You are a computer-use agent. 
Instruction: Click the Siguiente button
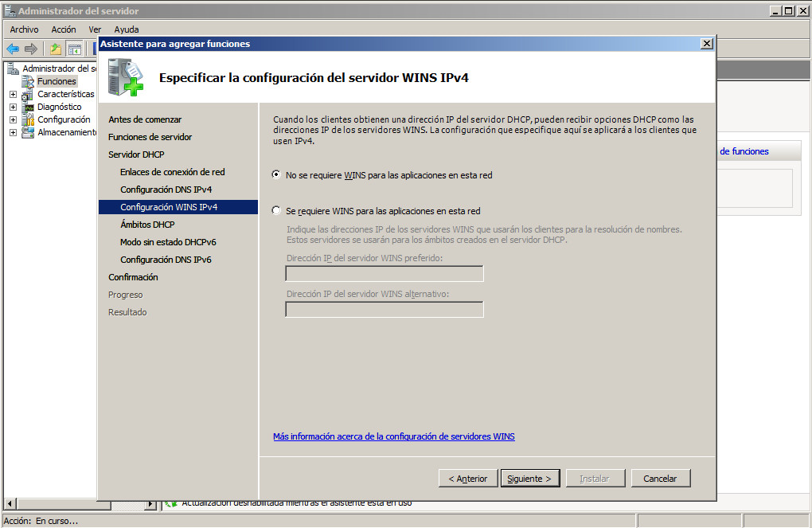pos(530,479)
